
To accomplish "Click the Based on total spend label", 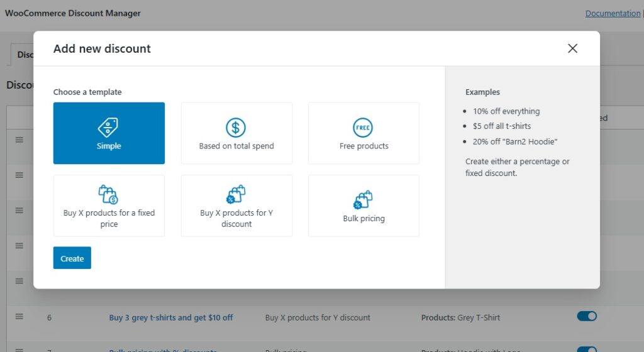I will [236, 146].
